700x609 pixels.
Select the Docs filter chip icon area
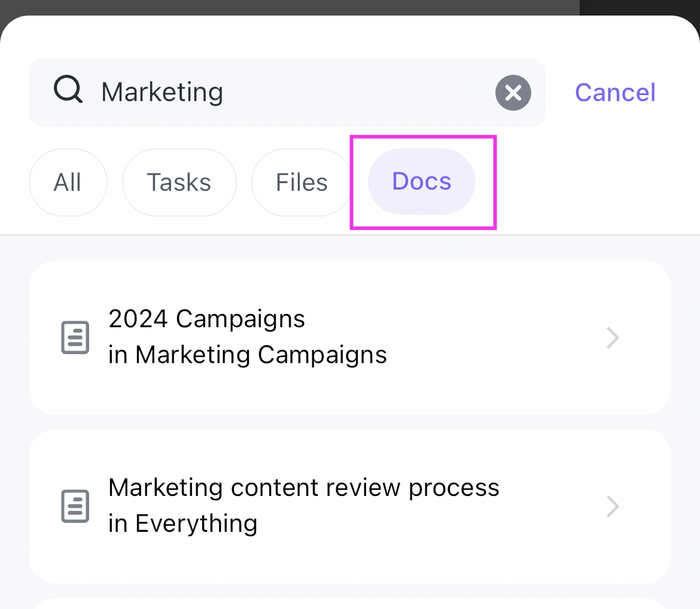421,182
